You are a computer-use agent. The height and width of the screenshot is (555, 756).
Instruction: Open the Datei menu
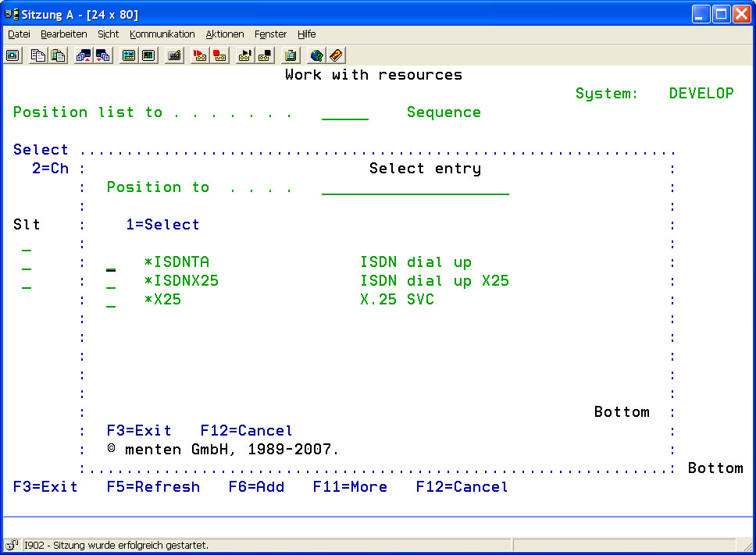(19, 34)
